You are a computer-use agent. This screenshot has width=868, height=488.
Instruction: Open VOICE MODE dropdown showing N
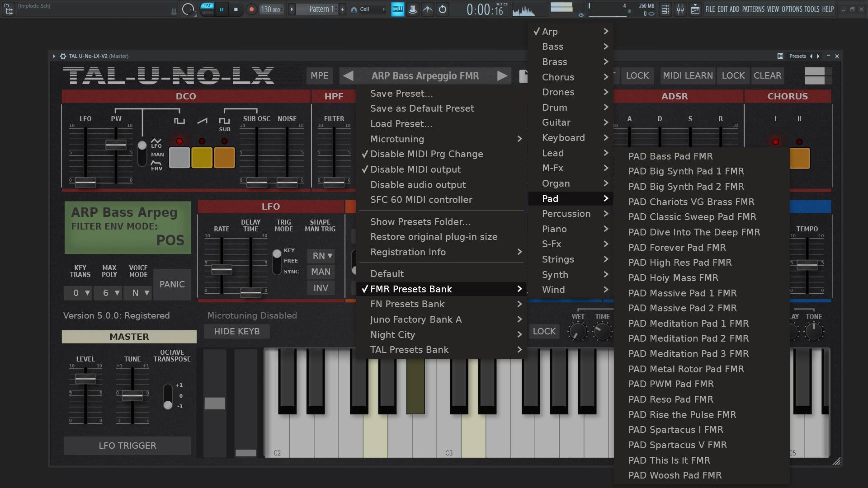pyautogui.click(x=138, y=293)
